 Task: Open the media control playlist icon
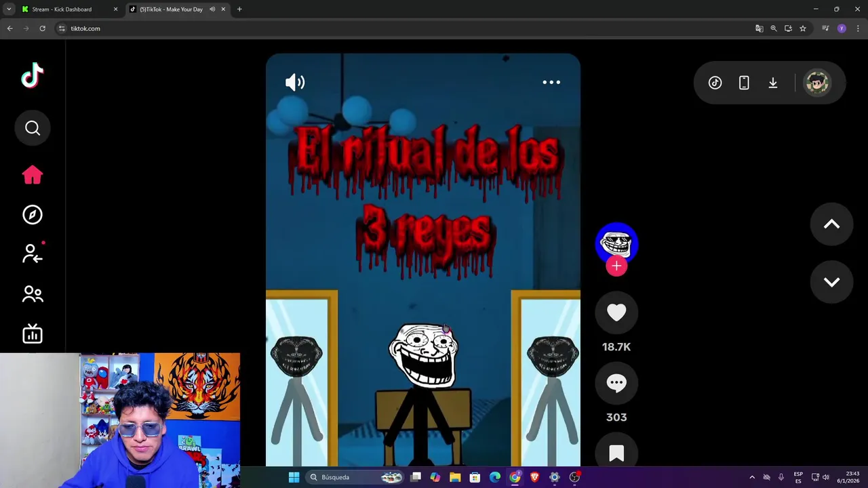point(825,28)
